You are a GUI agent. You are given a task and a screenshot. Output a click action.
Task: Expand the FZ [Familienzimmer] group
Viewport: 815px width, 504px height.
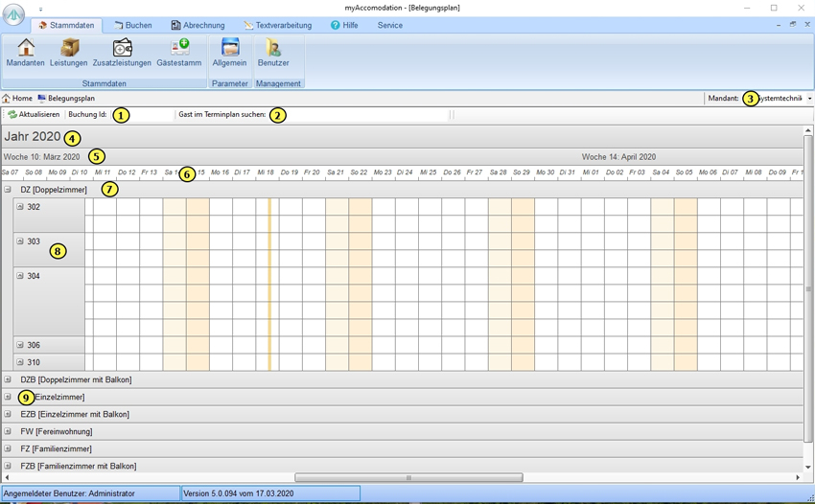click(x=8, y=448)
